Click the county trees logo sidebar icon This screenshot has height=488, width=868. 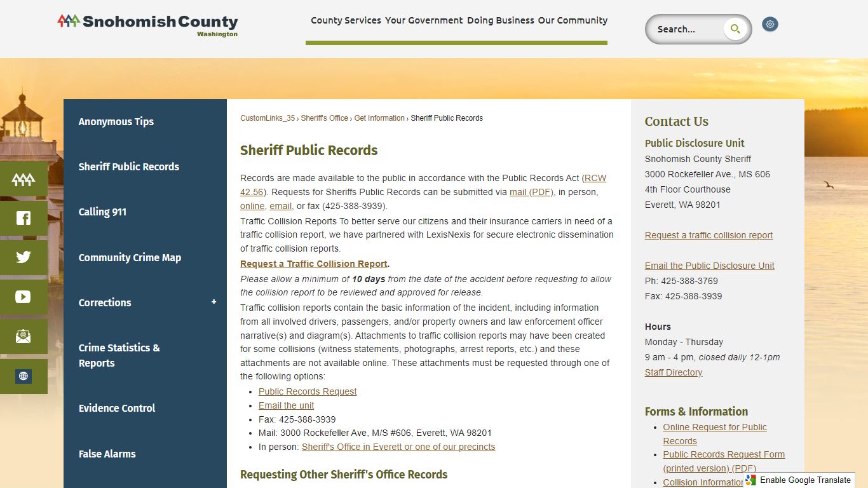tap(24, 179)
